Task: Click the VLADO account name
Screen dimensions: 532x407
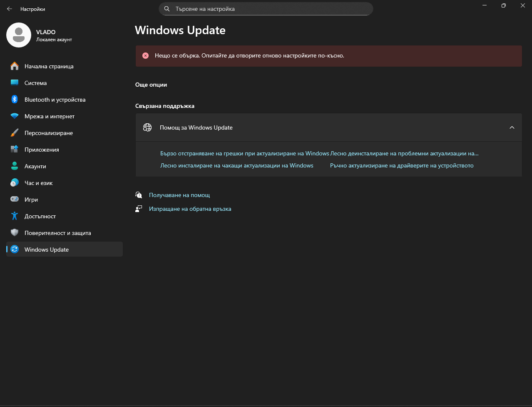Action: click(46, 32)
